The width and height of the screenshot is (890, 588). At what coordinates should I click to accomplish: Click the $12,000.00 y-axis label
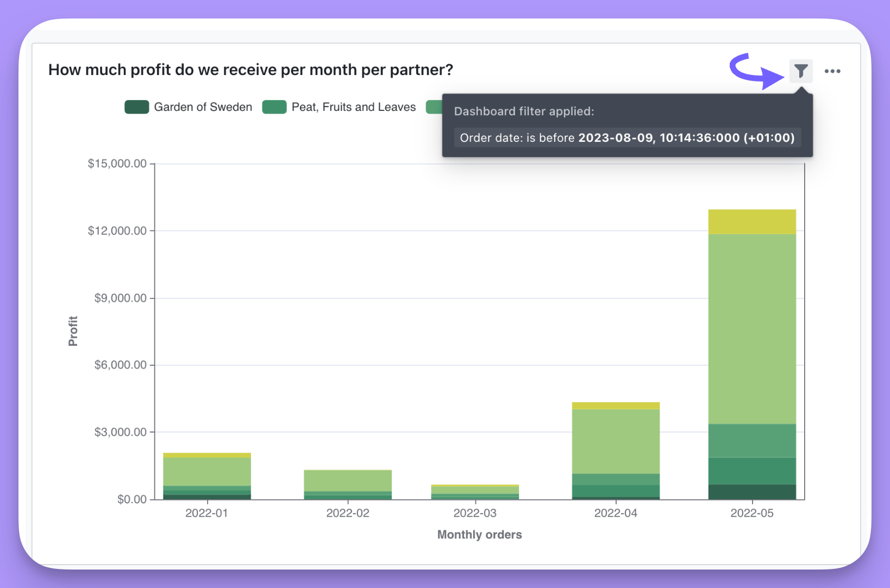click(x=117, y=231)
